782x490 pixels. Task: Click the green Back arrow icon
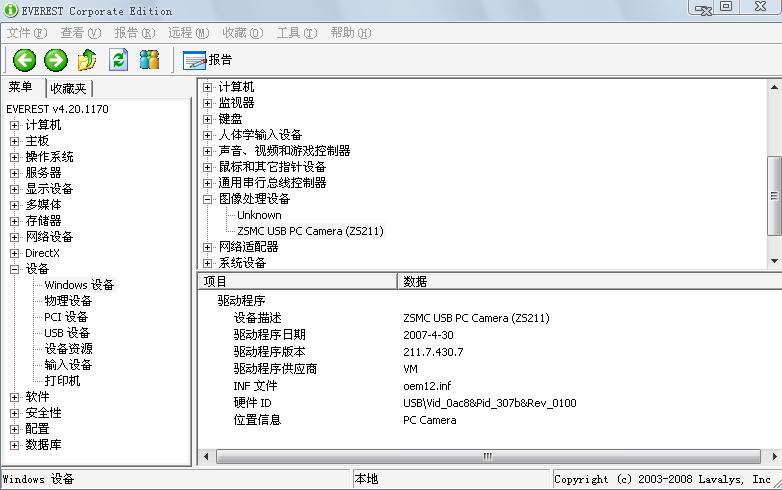tap(24, 60)
